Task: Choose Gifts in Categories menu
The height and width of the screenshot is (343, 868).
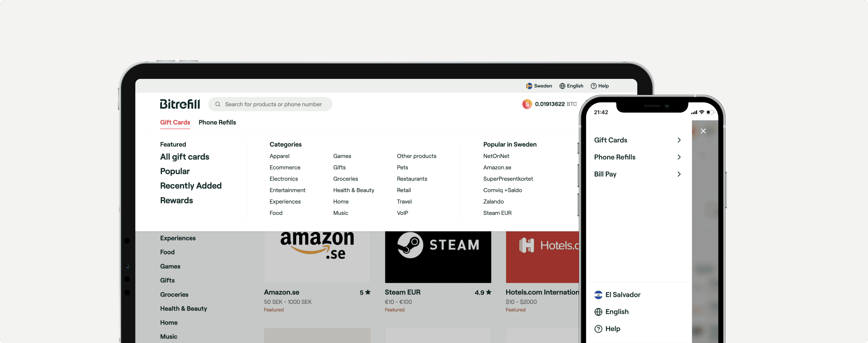Action: pos(339,168)
